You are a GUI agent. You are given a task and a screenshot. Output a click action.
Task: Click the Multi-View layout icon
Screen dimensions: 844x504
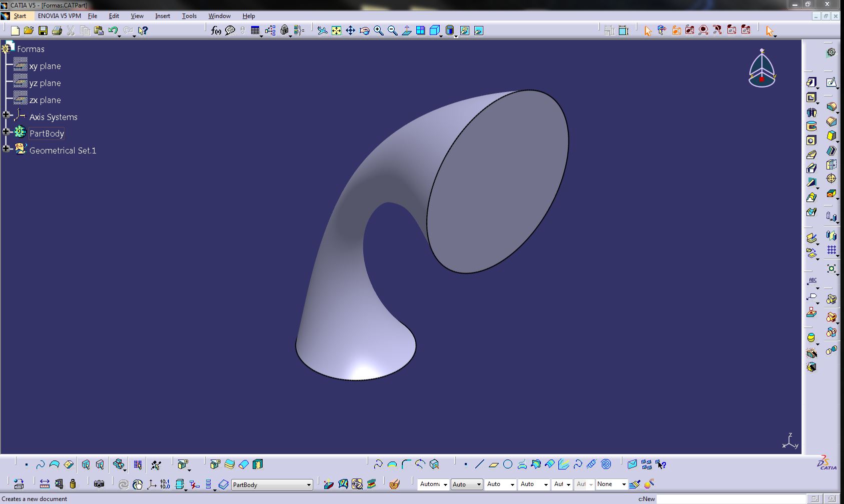tap(421, 31)
